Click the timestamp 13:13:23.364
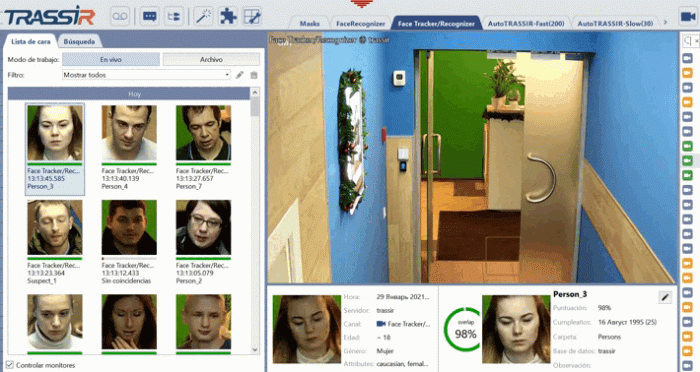Screen dimensions: 700x372 [46, 273]
